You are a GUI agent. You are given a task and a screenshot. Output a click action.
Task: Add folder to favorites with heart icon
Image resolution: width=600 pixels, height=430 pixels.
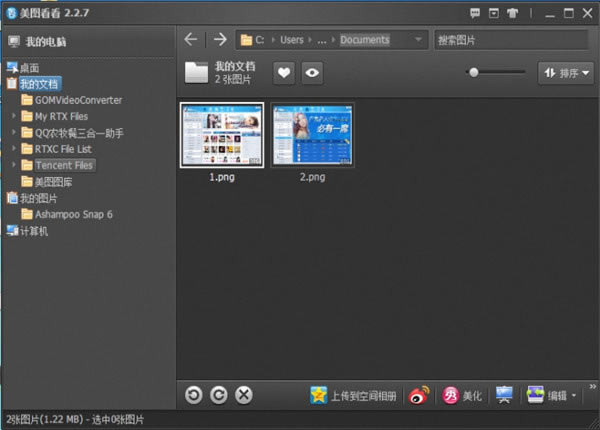pos(284,73)
